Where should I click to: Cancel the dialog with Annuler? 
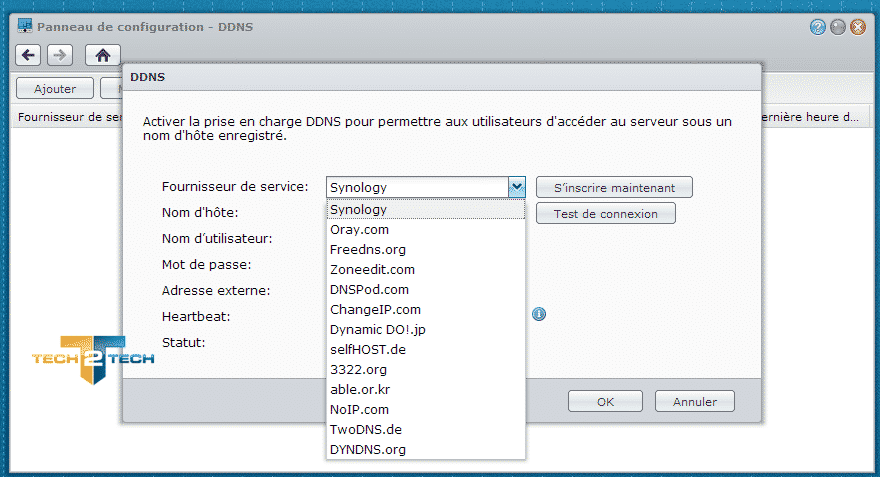point(695,401)
